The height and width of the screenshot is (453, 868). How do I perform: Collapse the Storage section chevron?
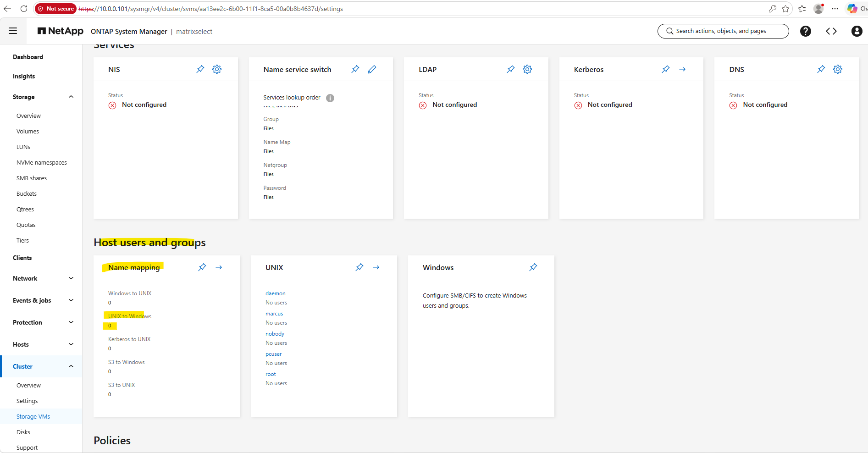tap(71, 97)
